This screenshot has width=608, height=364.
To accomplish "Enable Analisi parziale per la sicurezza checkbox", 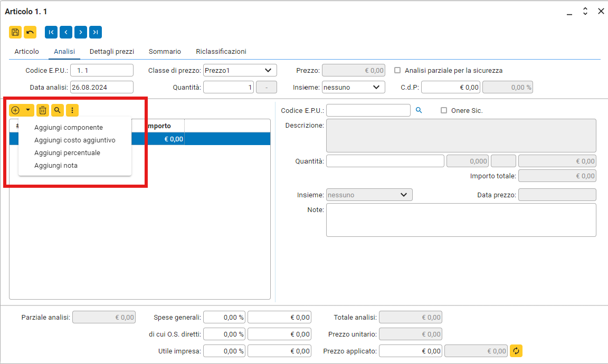I will [398, 70].
